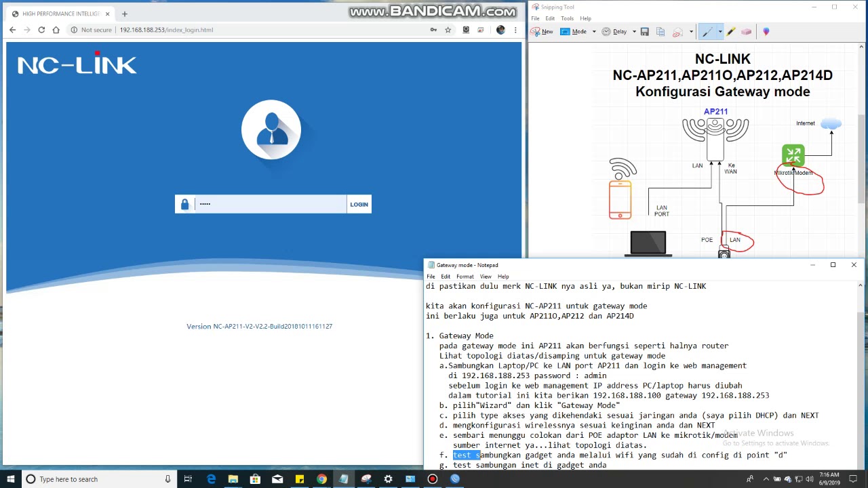Switch to Bandicam recorder on taskbar
Screen dimensions: 868x488
click(x=433, y=479)
